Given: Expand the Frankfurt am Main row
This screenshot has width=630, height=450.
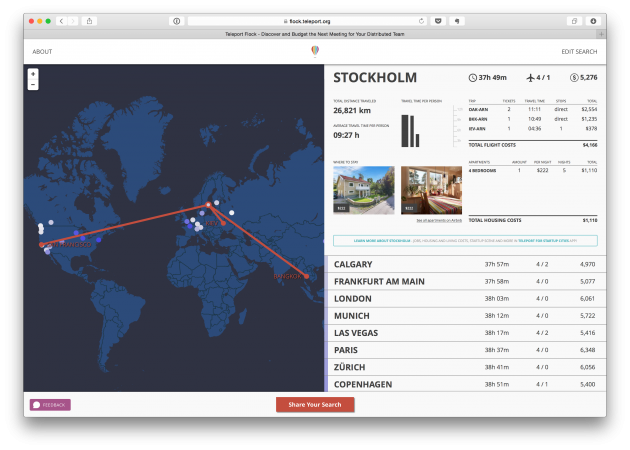Looking at the screenshot, I should [465, 282].
